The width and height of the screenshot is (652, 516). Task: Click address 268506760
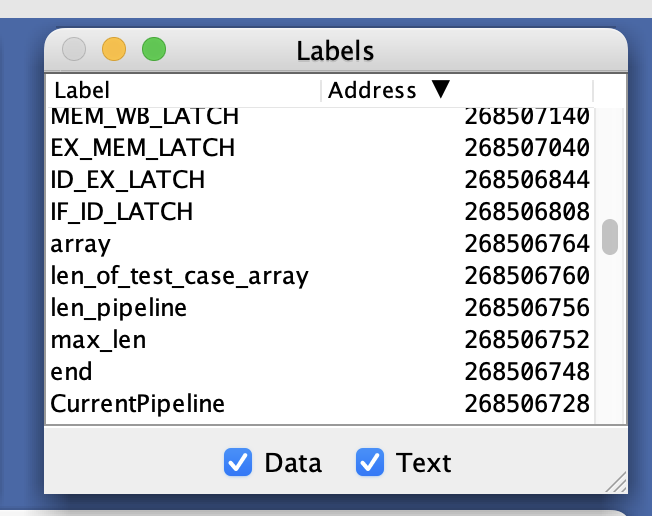pyautogui.click(x=527, y=275)
